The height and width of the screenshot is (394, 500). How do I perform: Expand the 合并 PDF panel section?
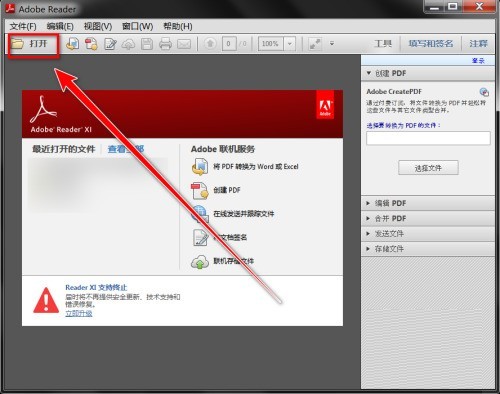coord(428,218)
